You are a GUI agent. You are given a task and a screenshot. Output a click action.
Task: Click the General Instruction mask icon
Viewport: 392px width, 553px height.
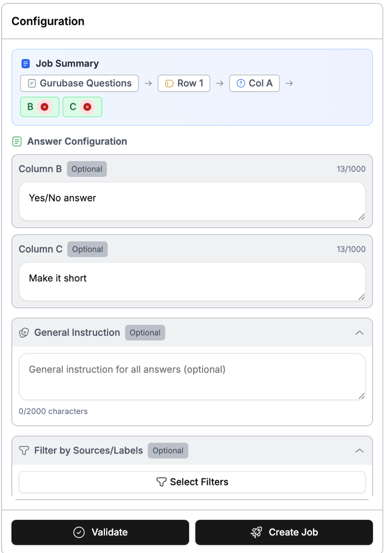click(24, 332)
